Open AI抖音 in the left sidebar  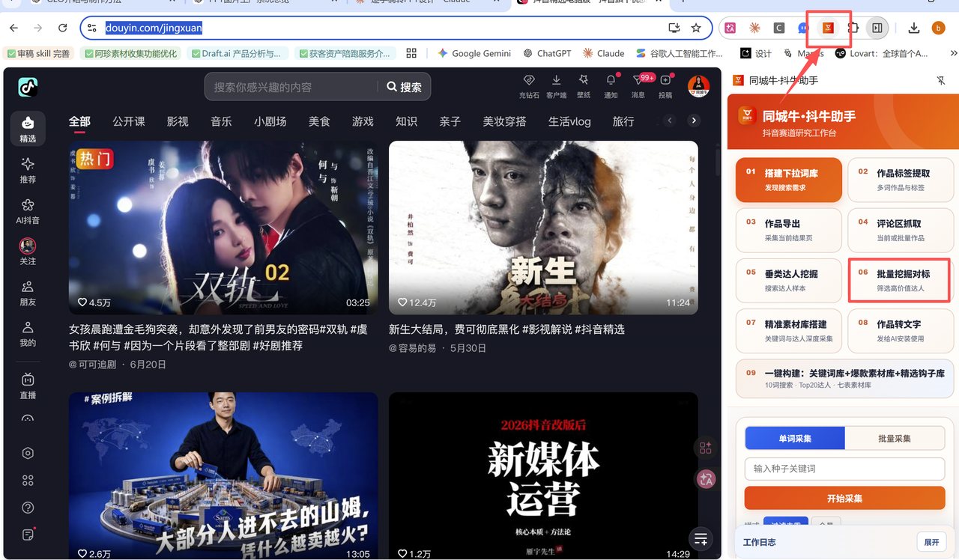point(28,211)
